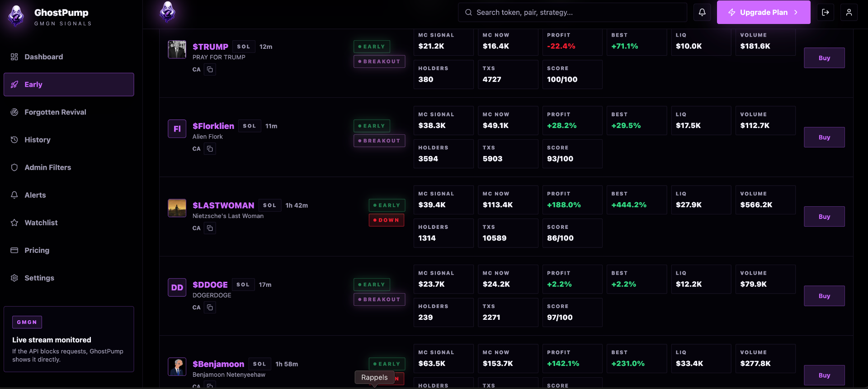Viewport: 868px width, 389px height.
Task: Click the logout arrow icon
Action: pyautogui.click(x=825, y=12)
